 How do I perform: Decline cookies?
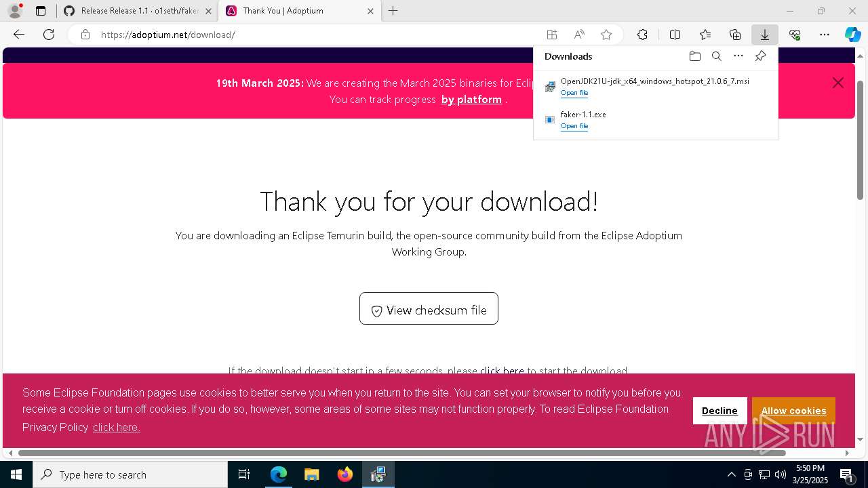click(x=719, y=411)
